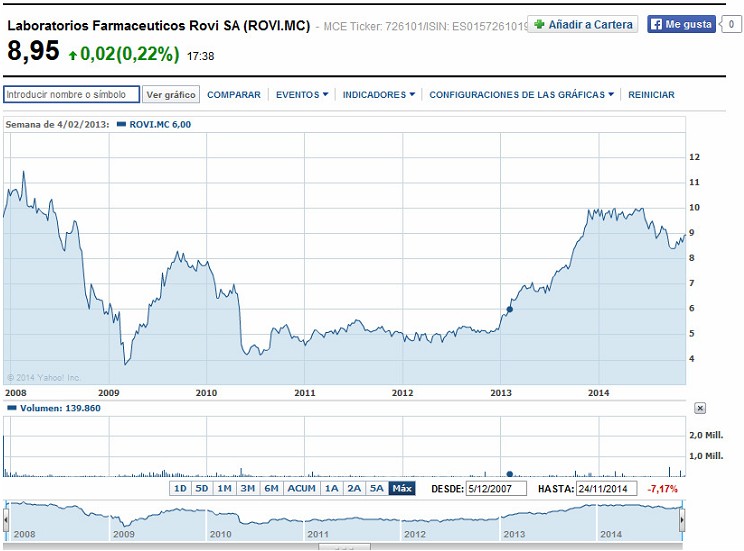
Task: Click the Volumen: 139.860 legend label
Action: pyautogui.click(x=60, y=408)
